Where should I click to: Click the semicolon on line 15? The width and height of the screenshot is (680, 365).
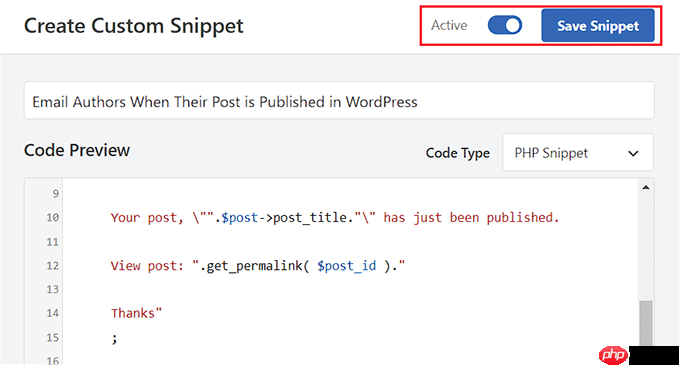pos(114,339)
